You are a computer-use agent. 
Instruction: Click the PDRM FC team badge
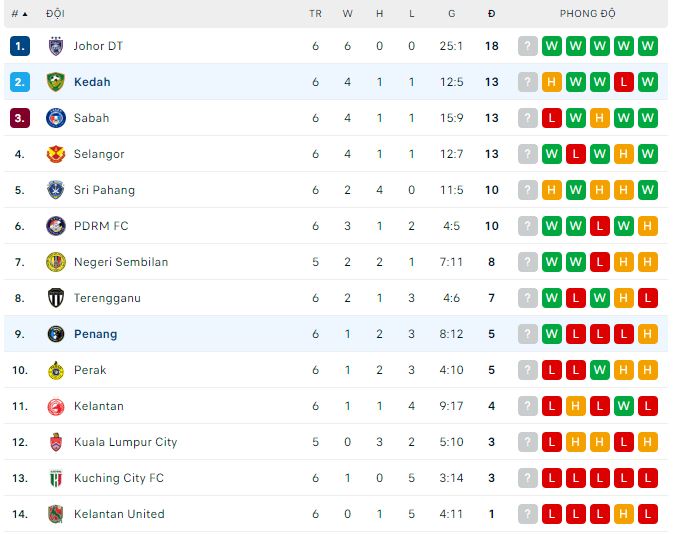point(55,226)
